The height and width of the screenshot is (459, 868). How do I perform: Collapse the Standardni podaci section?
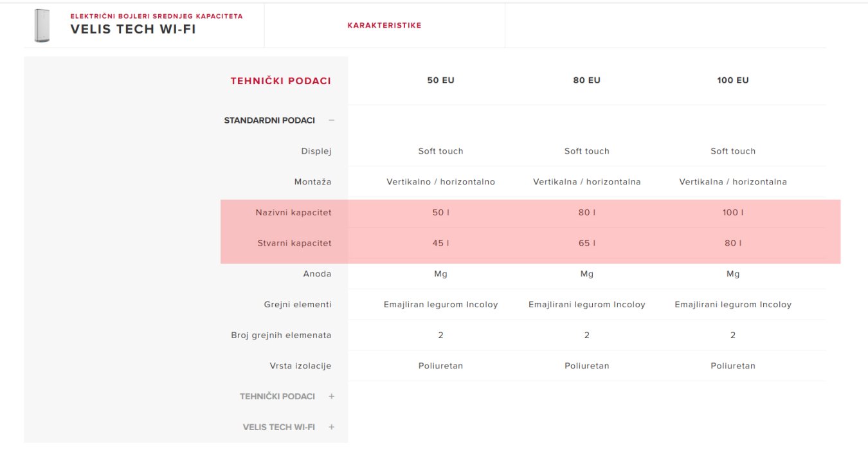coord(332,120)
